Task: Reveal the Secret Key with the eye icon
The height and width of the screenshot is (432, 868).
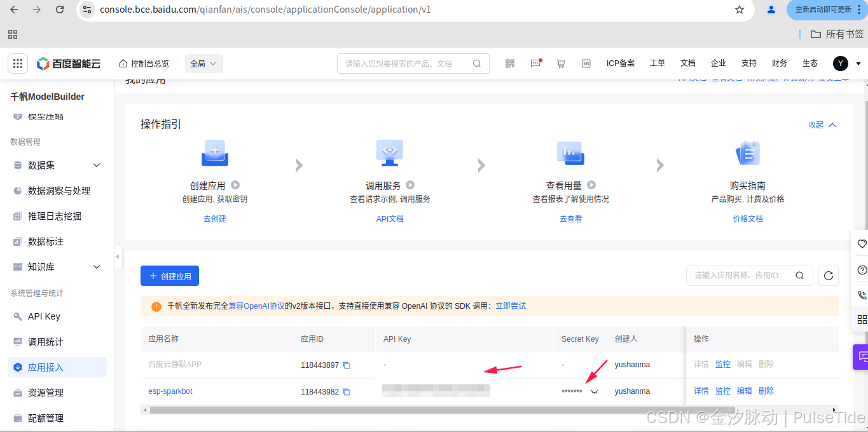Action: click(x=595, y=392)
